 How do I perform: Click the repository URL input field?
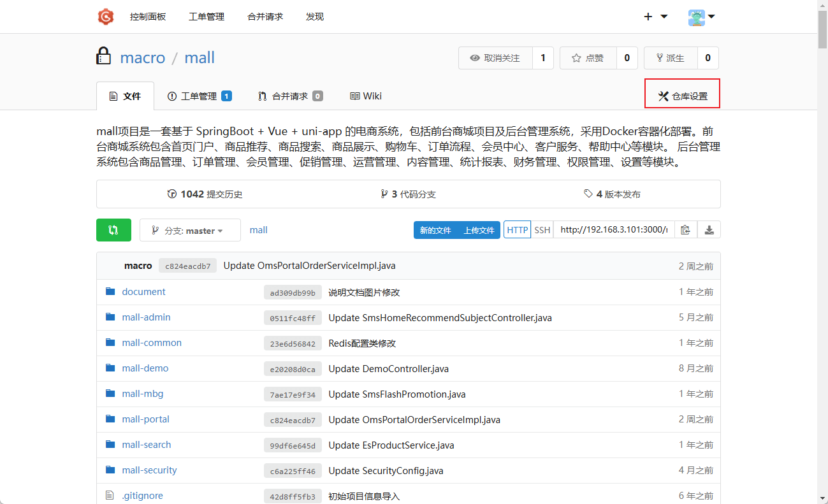(x=613, y=230)
